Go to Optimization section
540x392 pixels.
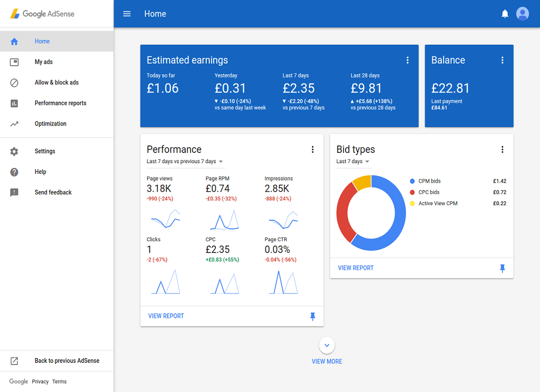(50, 123)
